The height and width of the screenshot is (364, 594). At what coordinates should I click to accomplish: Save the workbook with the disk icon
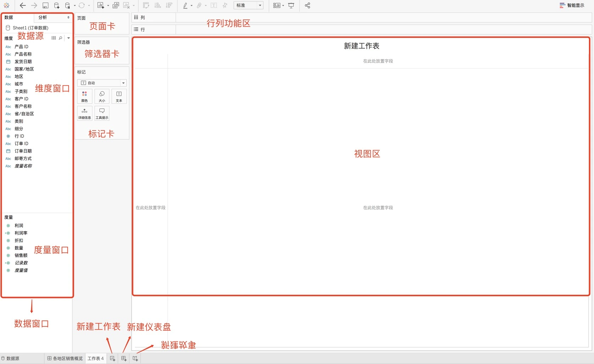tap(45, 5)
